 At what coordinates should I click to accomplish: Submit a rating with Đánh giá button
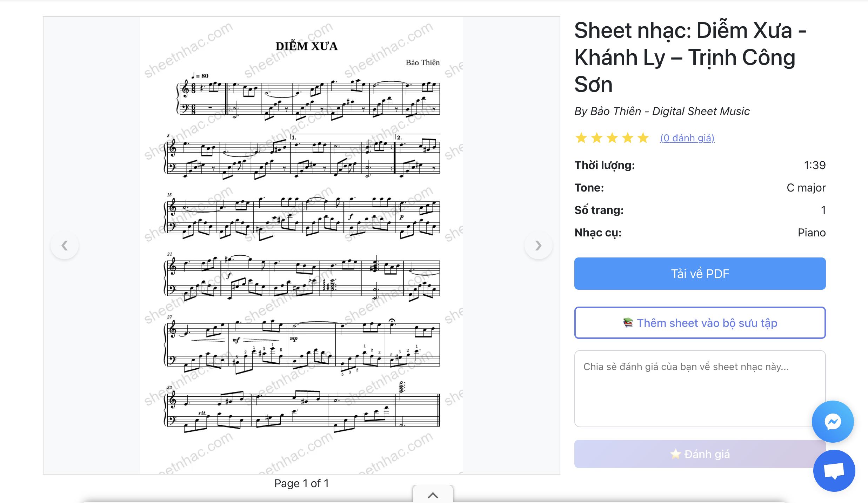click(x=700, y=454)
